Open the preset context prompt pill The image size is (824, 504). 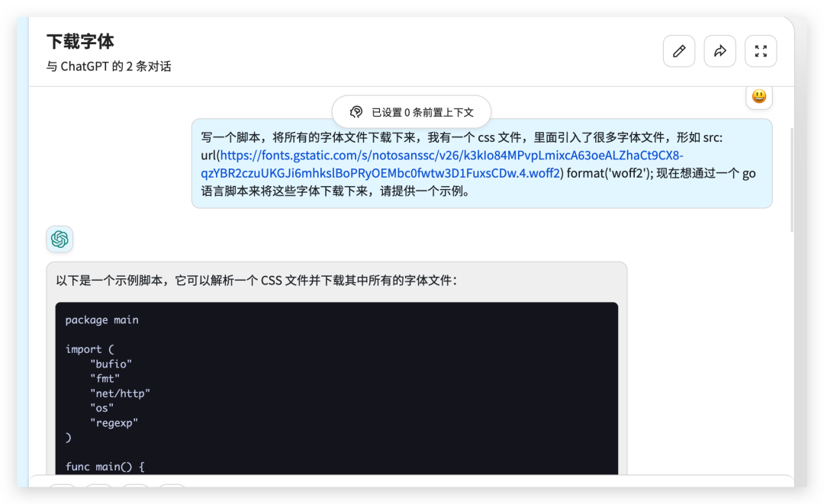411,112
